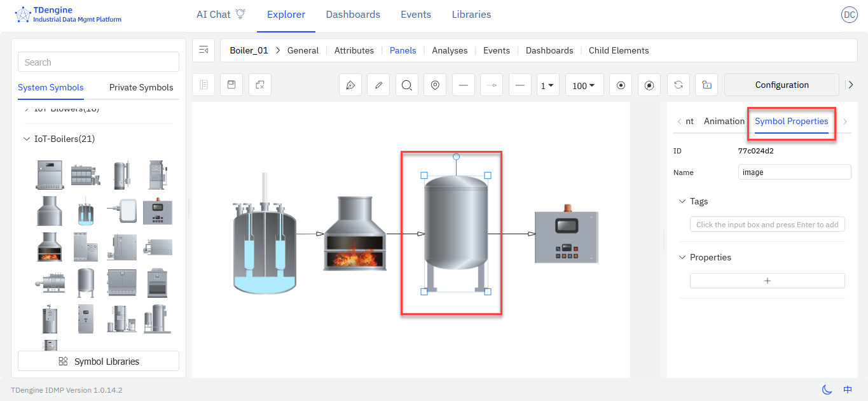The image size is (868, 401).
Task: Click the Configuration button
Action: (x=782, y=85)
